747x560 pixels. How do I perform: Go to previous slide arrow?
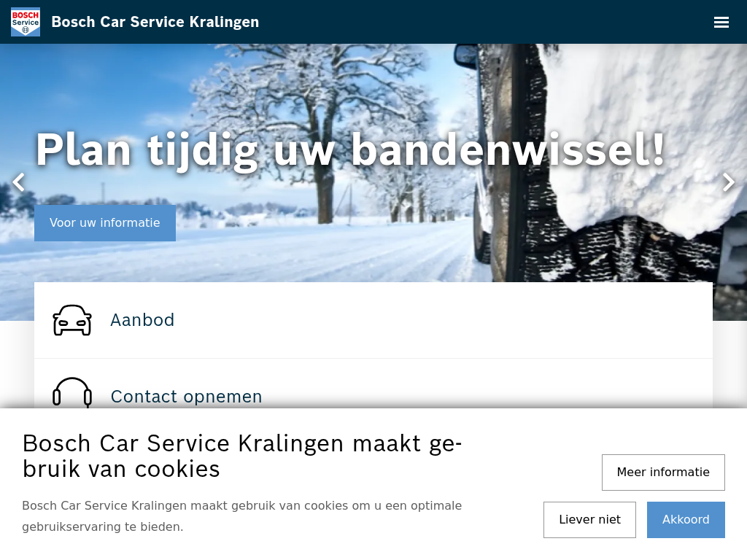(x=18, y=182)
